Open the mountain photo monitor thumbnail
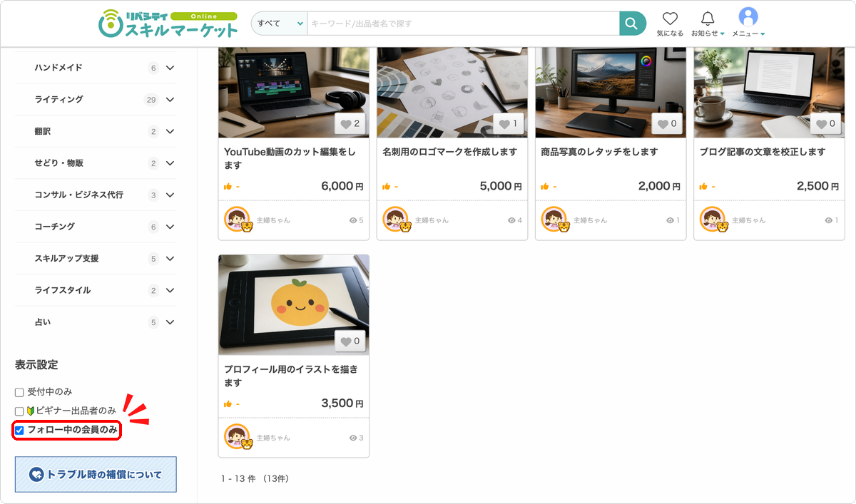This screenshot has height=504, width=856. tap(611, 93)
